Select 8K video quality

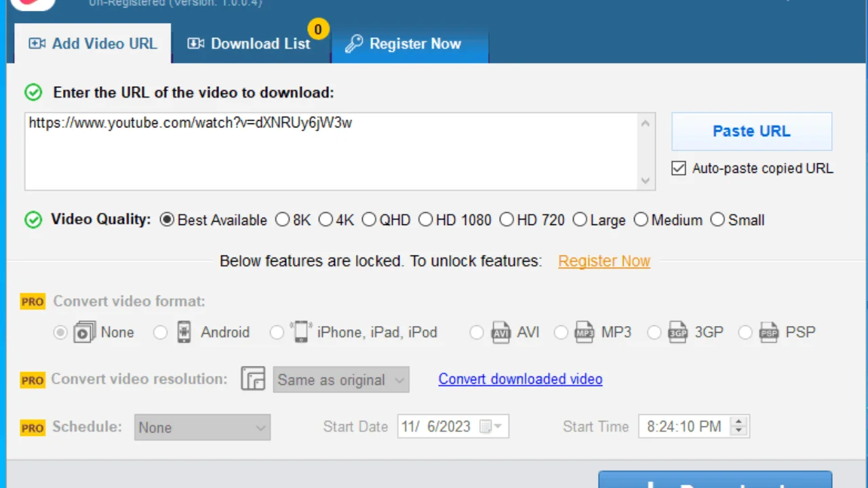[x=282, y=220]
